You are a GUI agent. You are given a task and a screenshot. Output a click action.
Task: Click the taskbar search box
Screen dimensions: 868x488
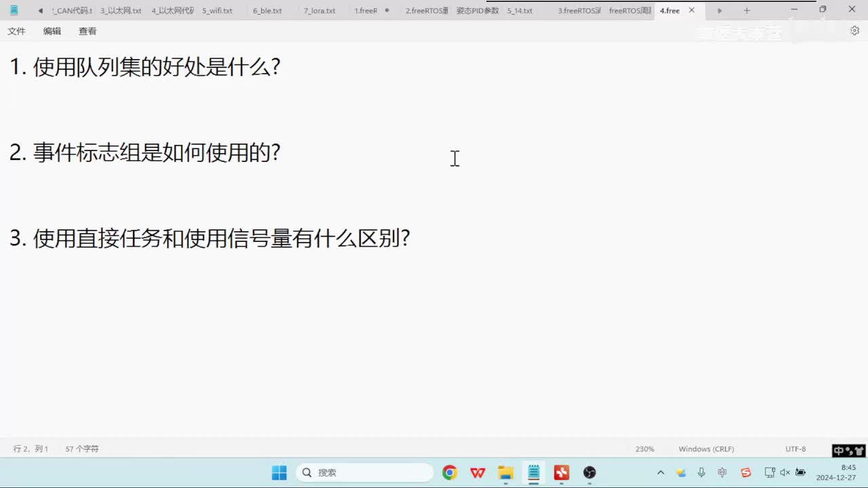365,472
